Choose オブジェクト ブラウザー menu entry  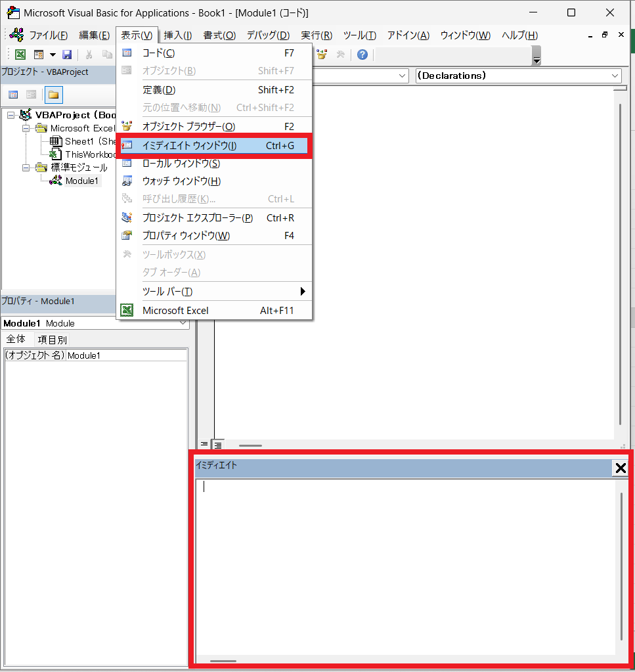pos(214,126)
